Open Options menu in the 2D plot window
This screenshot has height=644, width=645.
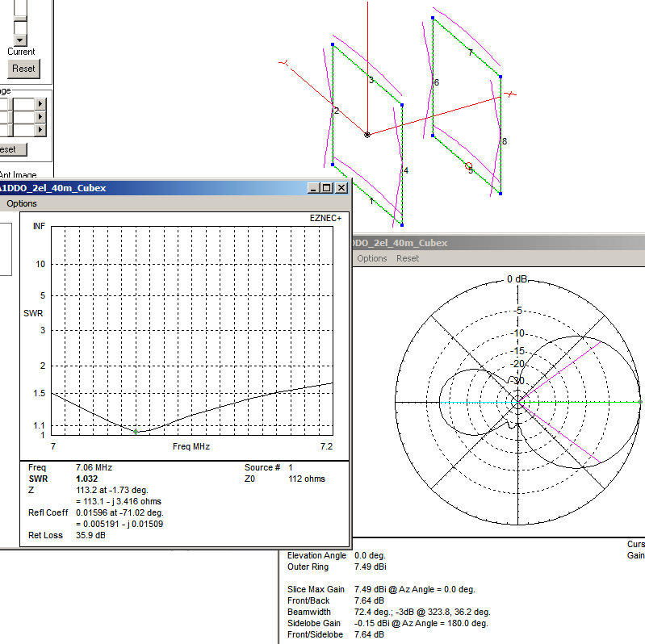pos(372,258)
